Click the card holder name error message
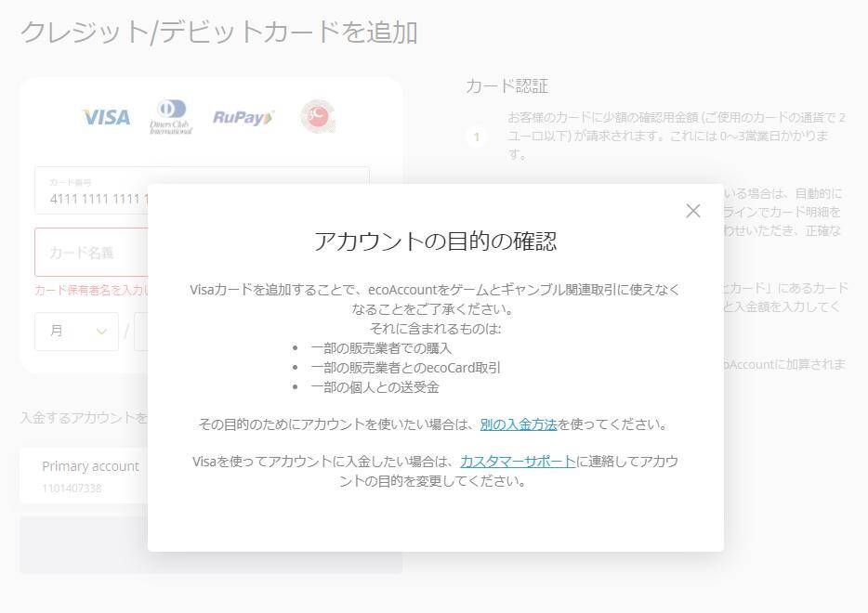 point(91,290)
